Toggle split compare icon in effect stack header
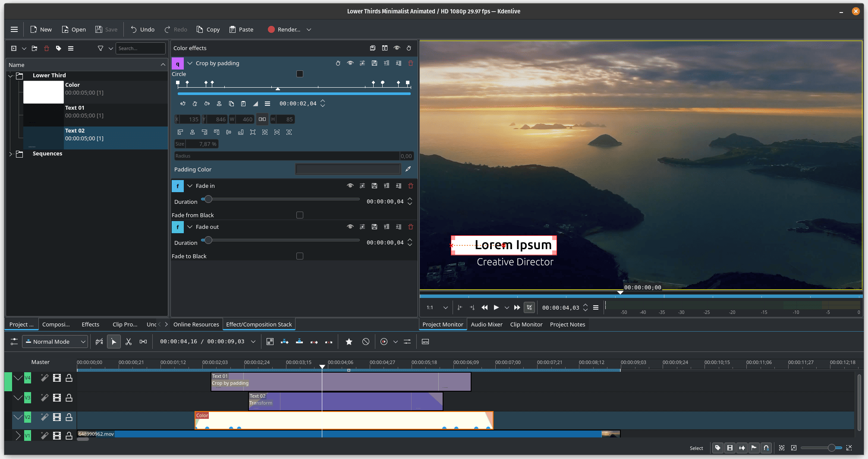Screen dimensions: 868x459 click(x=385, y=48)
